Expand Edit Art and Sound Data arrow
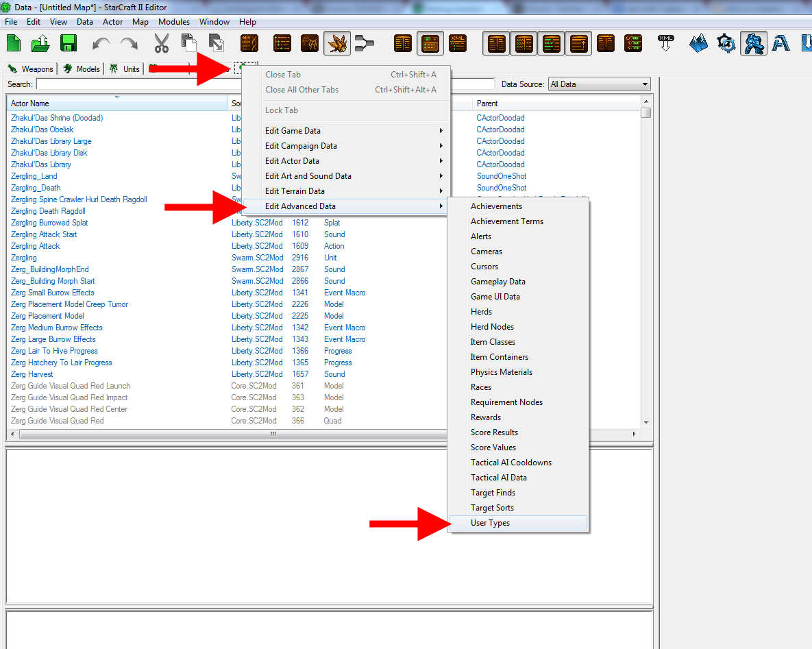 (x=441, y=175)
